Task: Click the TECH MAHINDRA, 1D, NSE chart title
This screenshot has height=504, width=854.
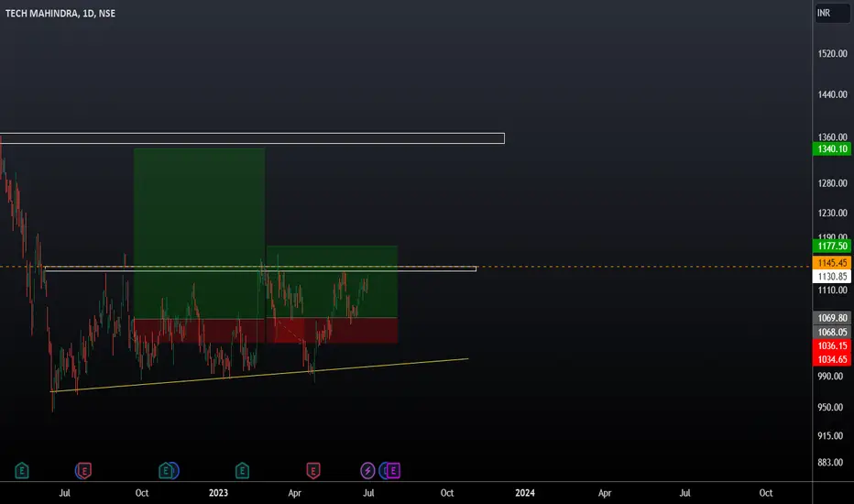Action: tap(60, 13)
